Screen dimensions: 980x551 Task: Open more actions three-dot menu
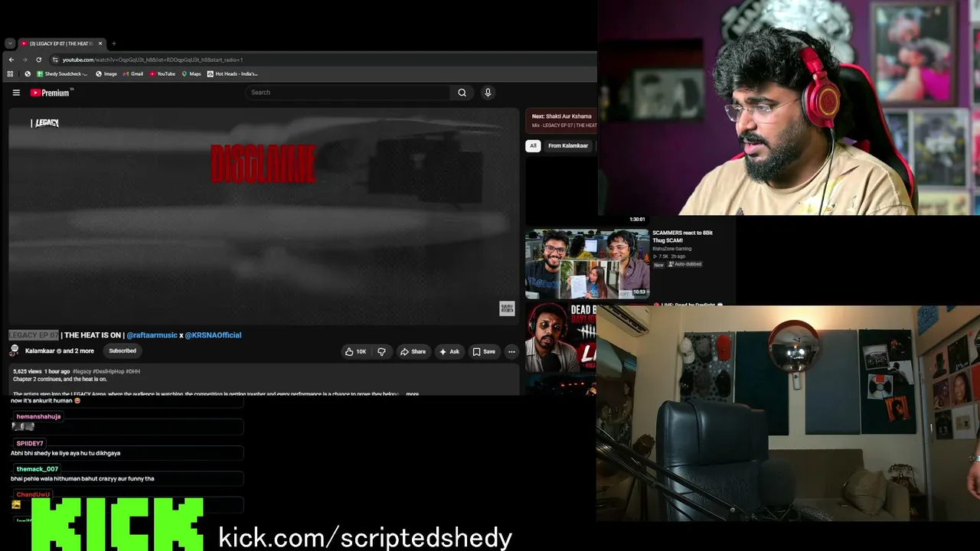pos(511,352)
